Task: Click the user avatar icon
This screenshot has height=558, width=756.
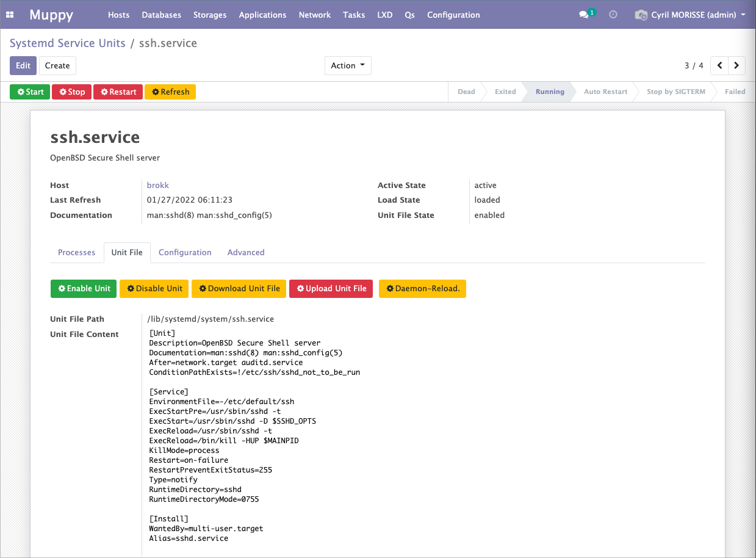Action: point(641,15)
